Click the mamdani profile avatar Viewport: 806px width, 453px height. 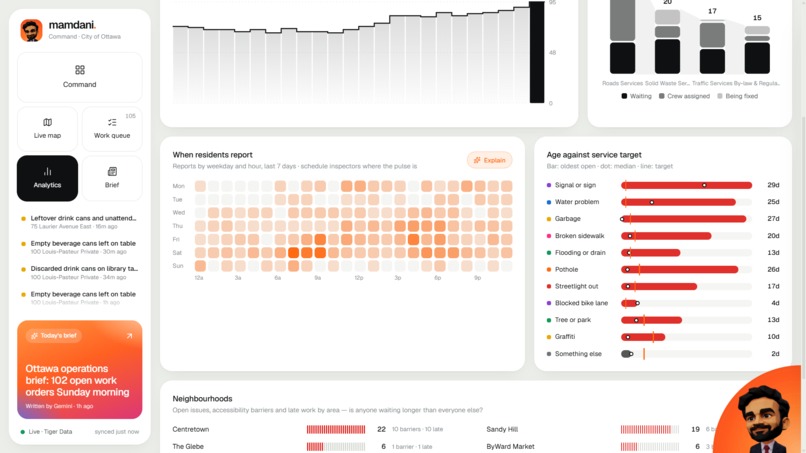pos(31,30)
